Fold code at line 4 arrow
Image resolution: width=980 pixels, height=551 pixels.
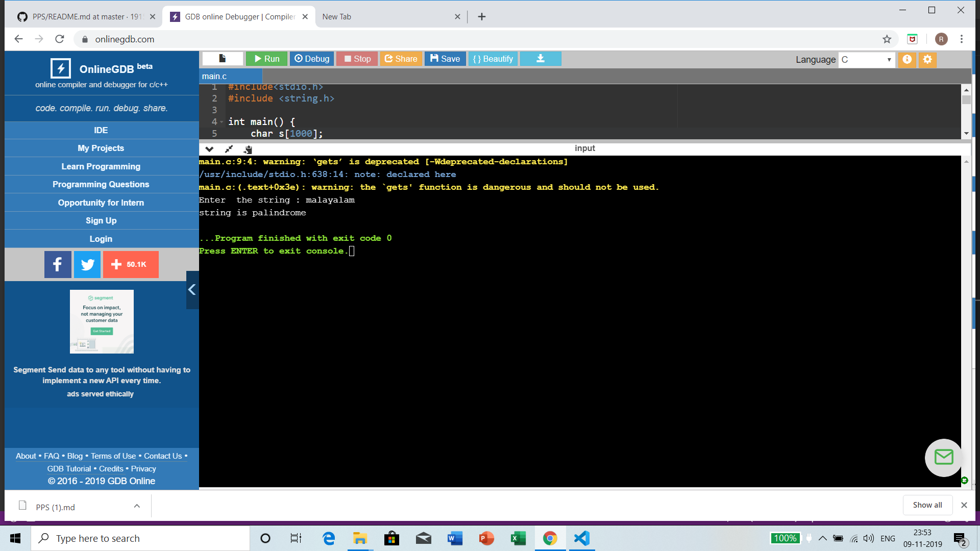[222, 122]
